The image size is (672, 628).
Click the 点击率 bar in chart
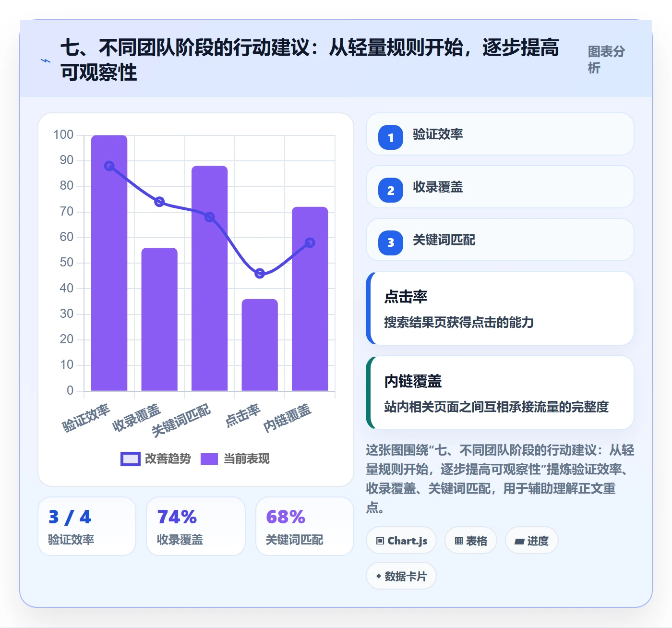coord(260,345)
